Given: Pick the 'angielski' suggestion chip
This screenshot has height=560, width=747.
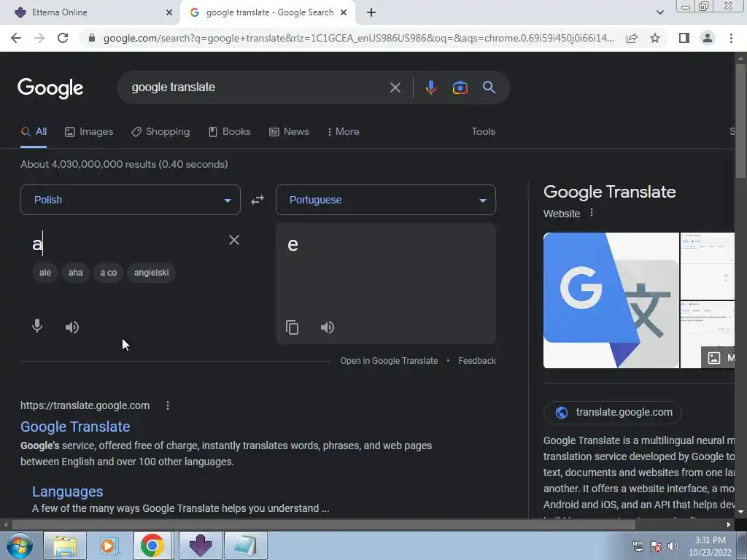Looking at the screenshot, I should click(152, 273).
